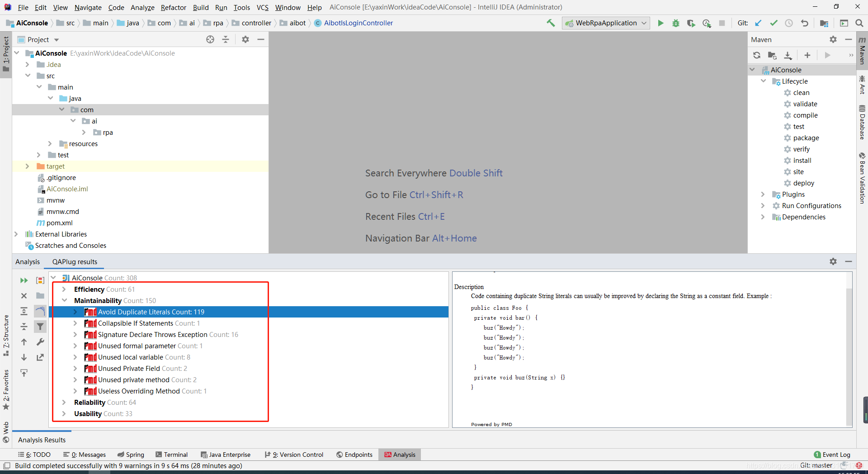Select Maven compile lifecycle goal

(x=805, y=115)
